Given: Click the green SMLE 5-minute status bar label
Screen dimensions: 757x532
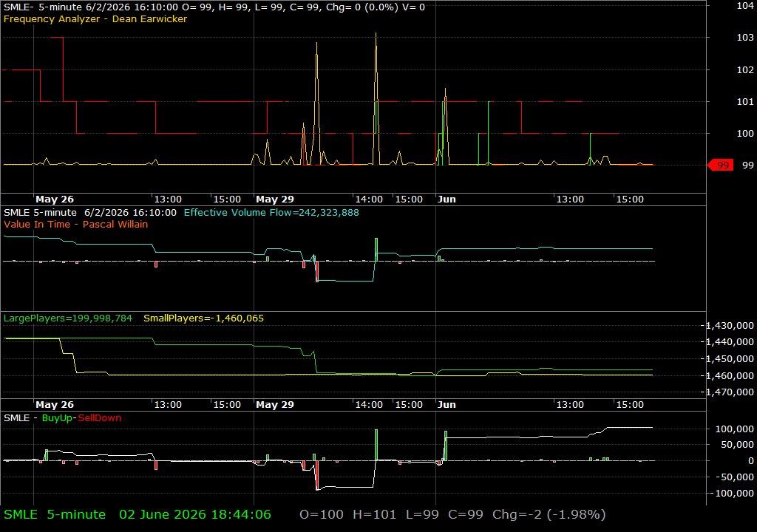Looking at the screenshot, I should pyautogui.click(x=55, y=514).
